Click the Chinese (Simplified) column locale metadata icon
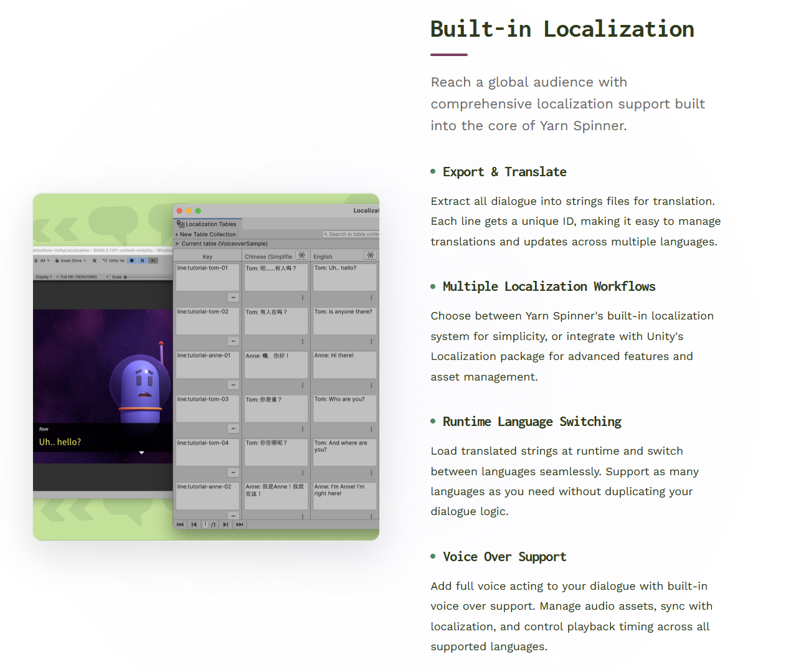Image resolution: width=809 pixels, height=672 pixels. coord(302,255)
